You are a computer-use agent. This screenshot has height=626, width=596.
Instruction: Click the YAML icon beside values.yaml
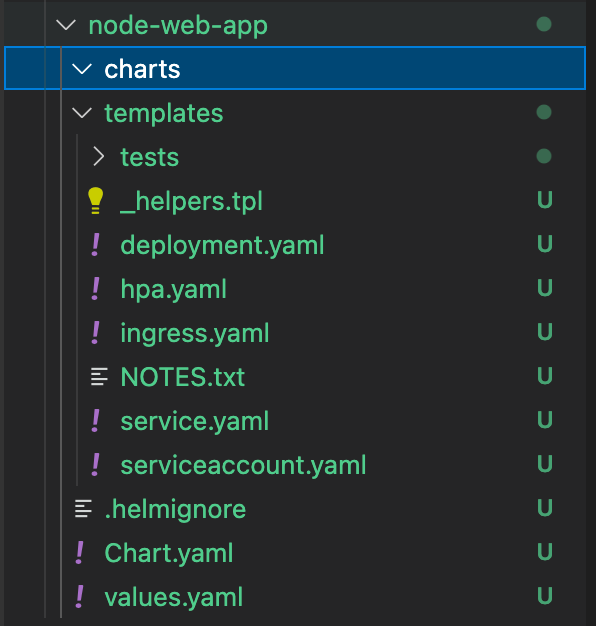click(79, 596)
